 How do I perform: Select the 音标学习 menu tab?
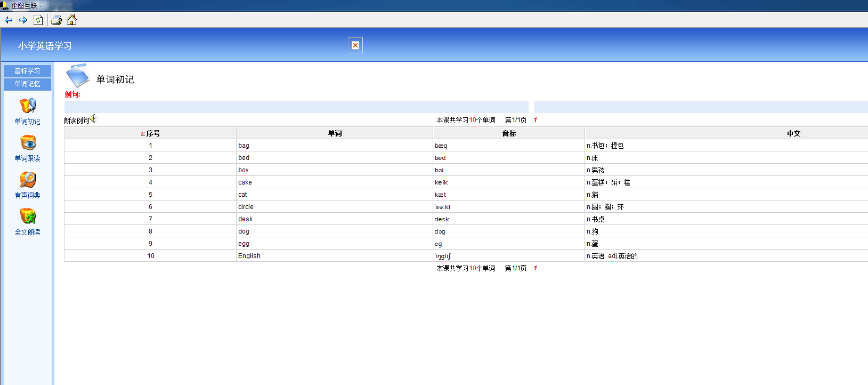(x=28, y=71)
